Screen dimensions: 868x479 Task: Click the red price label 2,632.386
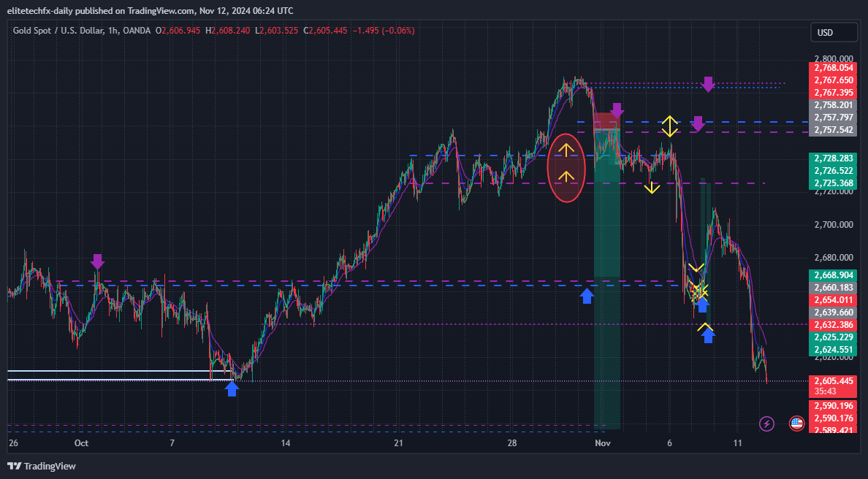point(833,325)
